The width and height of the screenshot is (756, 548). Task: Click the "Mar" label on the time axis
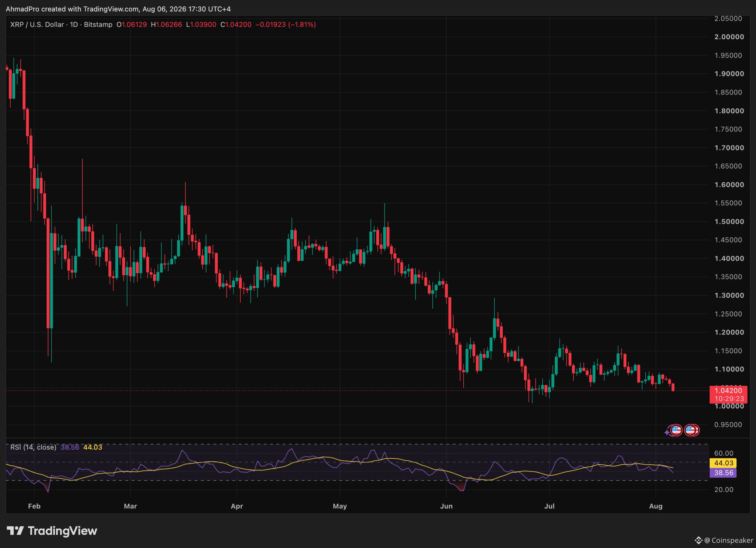(130, 506)
